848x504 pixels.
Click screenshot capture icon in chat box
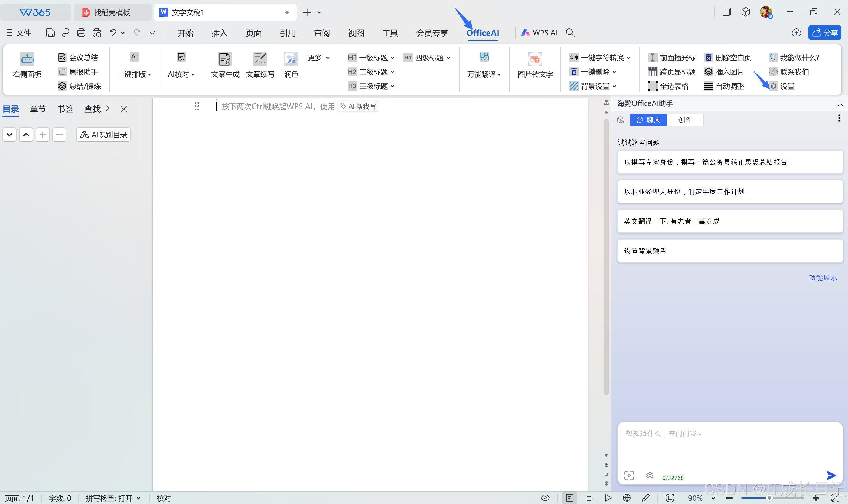[x=629, y=476]
